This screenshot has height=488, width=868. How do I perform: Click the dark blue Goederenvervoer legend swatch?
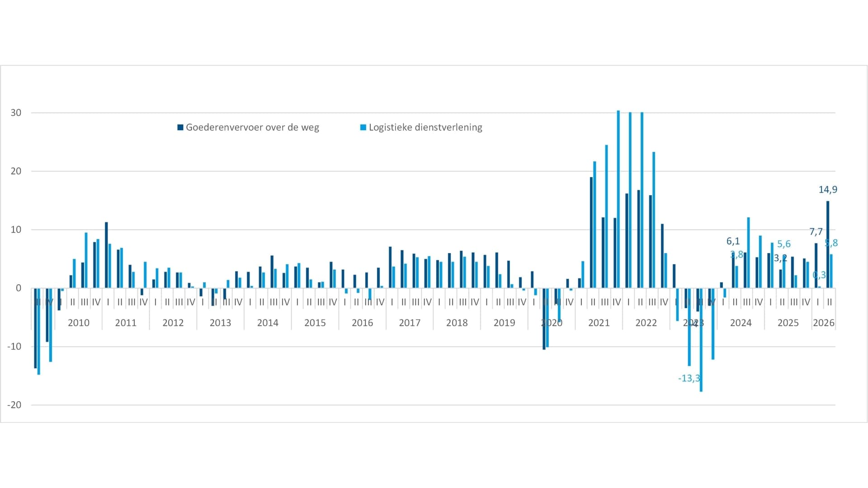pos(180,127)
